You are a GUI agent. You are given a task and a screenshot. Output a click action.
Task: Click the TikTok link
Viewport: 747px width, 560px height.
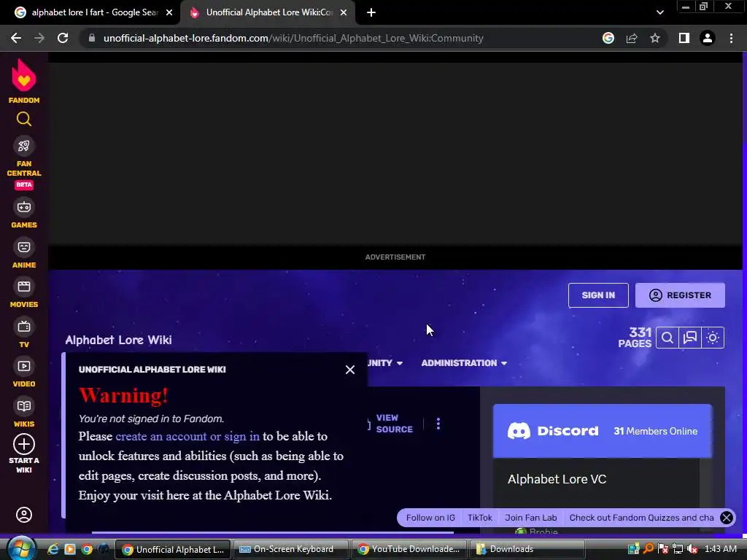[x=480, y=518]
